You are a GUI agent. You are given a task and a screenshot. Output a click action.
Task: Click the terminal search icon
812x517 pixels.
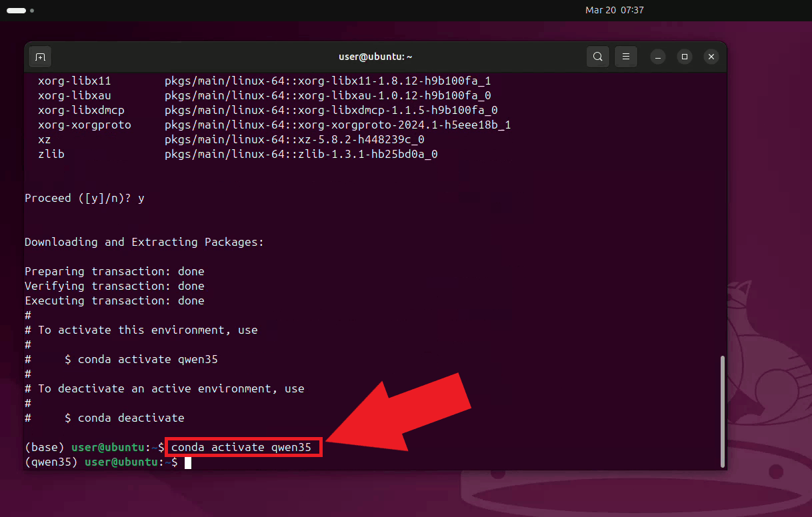(598, 57)
